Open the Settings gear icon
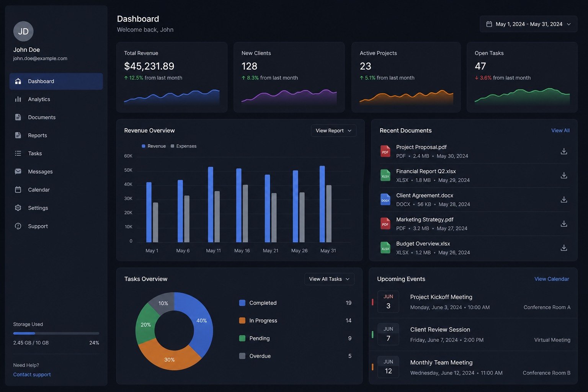The width and height of the screenshot is (588, 392). (18, 208)
